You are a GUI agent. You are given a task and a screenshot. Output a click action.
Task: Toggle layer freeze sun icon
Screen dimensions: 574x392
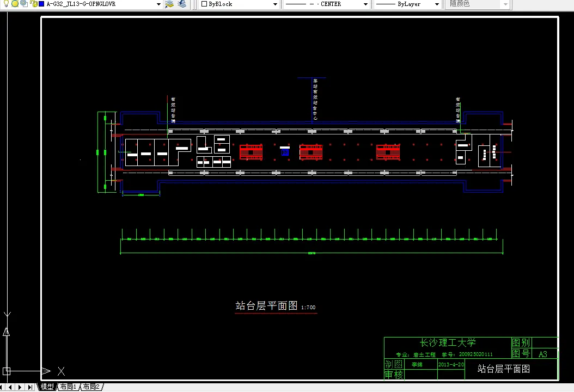click(15, 4)
